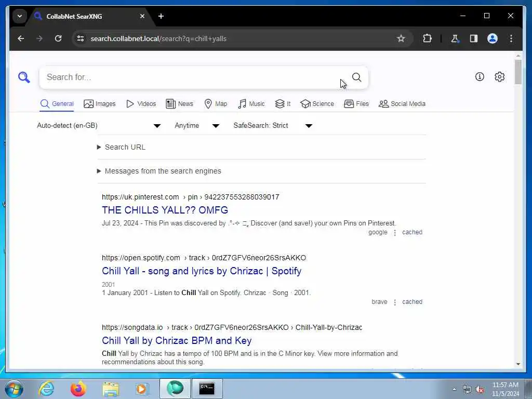The width and height of the screenshot is (532, 399).
Task: Switch to Map tab
Action: (216, 104)
